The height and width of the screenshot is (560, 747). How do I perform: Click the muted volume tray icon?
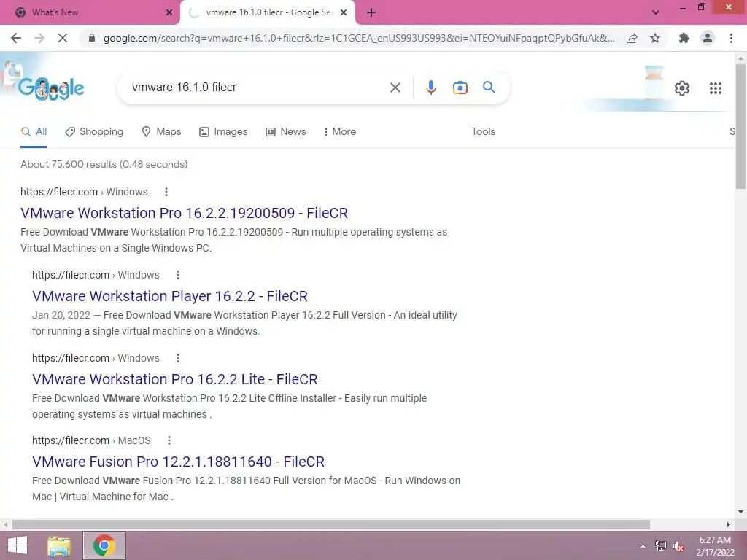point(678,546)
